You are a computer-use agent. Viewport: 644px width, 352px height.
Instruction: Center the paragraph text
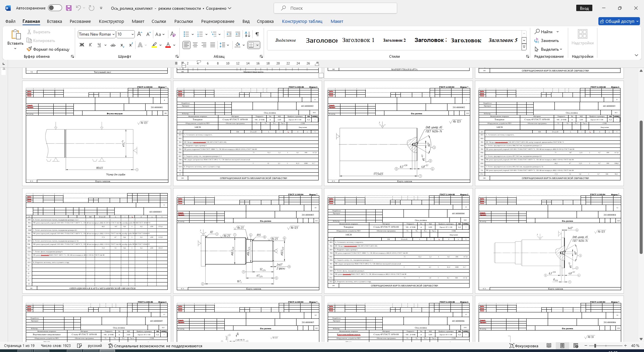[x=195, y=45]
